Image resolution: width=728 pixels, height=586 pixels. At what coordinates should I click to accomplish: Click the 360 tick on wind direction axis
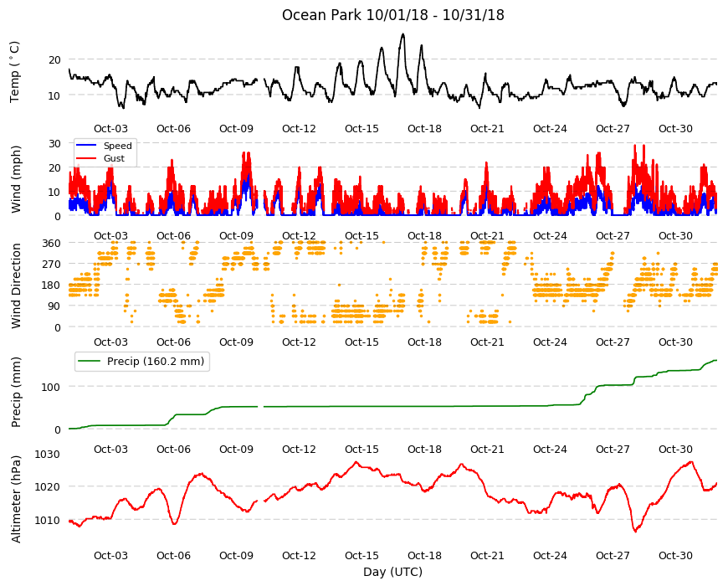pos(52,243)
